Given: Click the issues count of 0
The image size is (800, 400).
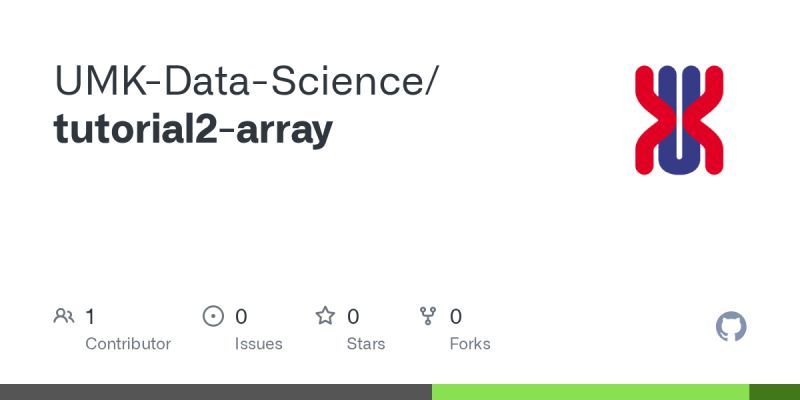Looking at the screenshot, I should (241, 317).
